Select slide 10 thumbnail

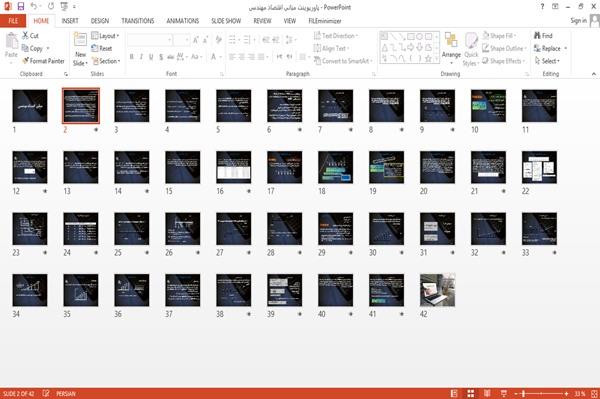488,106
